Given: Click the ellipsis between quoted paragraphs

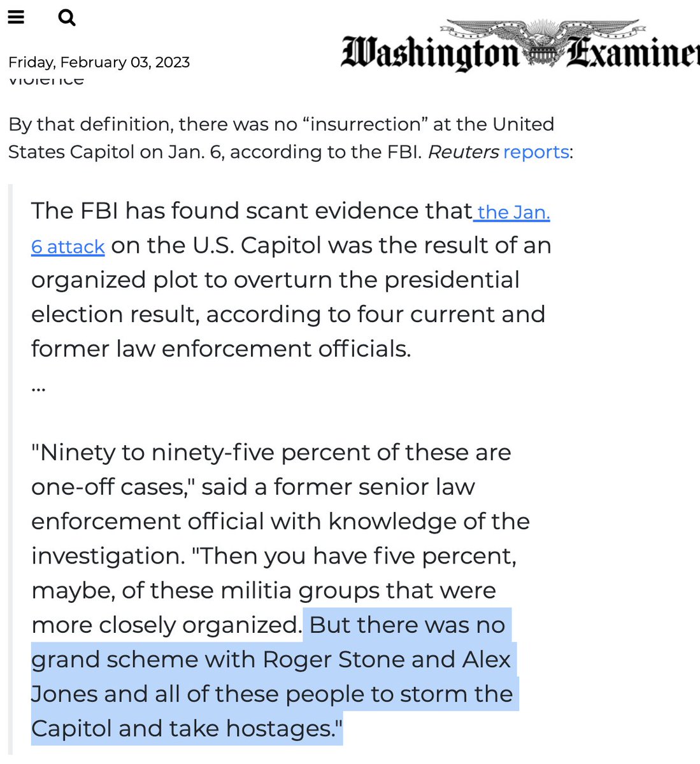Looking at the screenshot, I should [x=38, y=386].
